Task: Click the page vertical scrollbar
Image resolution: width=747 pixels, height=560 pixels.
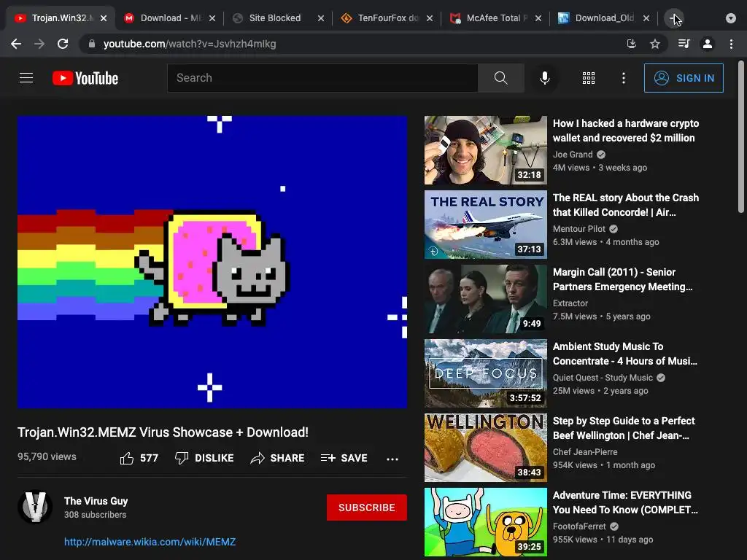Action: 741,136
